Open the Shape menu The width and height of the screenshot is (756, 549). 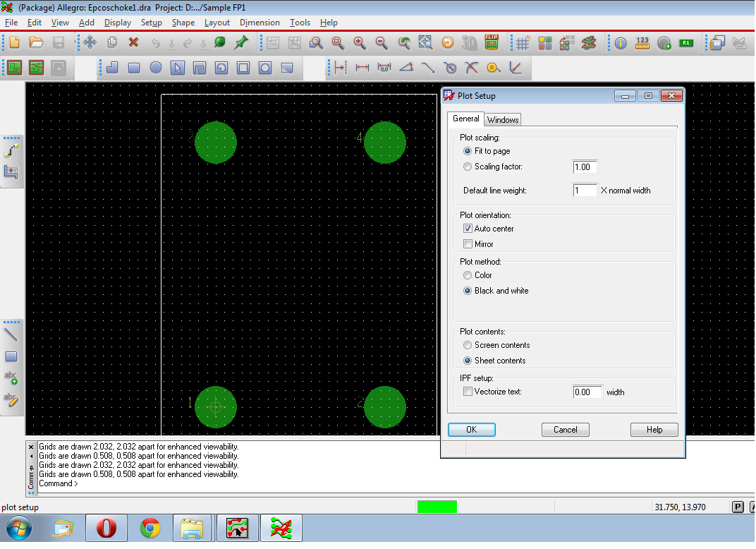183,23
